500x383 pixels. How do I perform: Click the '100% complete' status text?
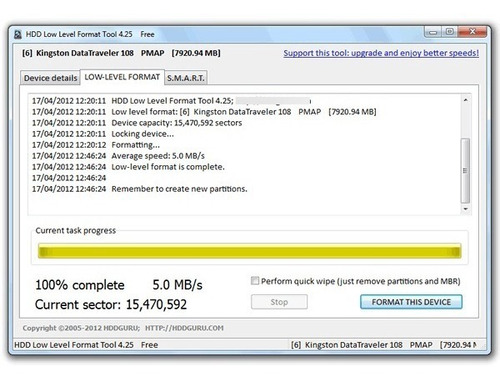click(x=80, y=285)
